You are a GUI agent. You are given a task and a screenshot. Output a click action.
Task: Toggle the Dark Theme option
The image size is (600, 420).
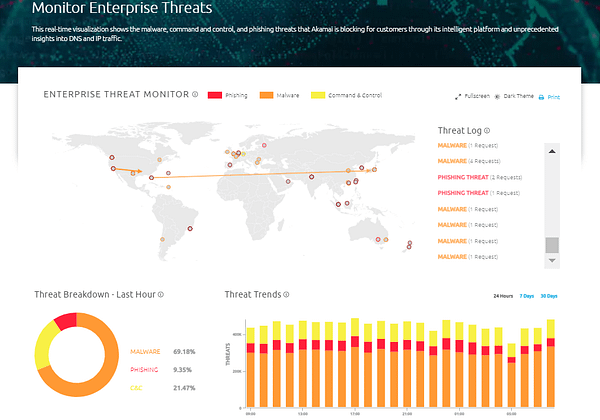coord(497,97)
